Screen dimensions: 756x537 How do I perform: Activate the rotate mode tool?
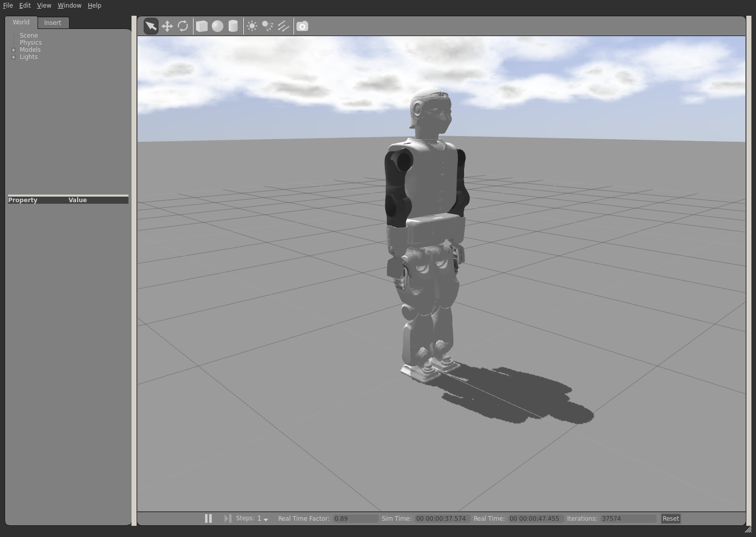coord(183,26)
